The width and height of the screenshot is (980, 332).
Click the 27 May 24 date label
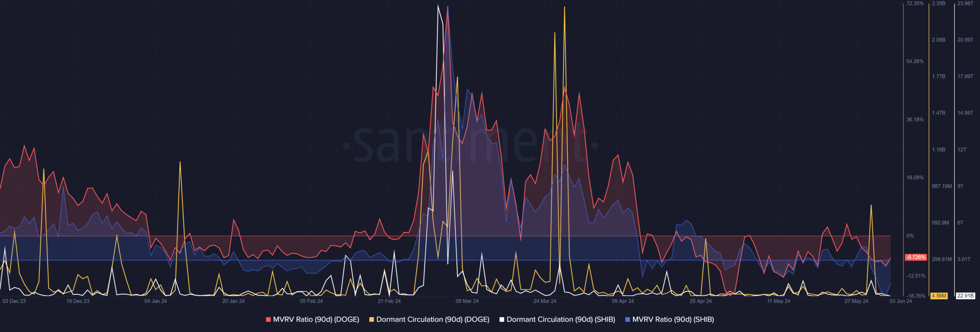tap(856, 301)
